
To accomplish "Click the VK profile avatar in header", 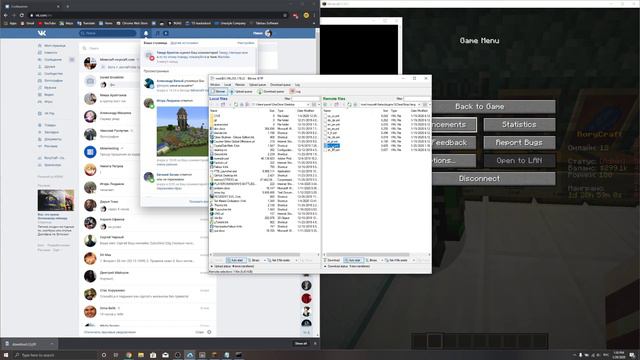I will [x=268, y=33].
